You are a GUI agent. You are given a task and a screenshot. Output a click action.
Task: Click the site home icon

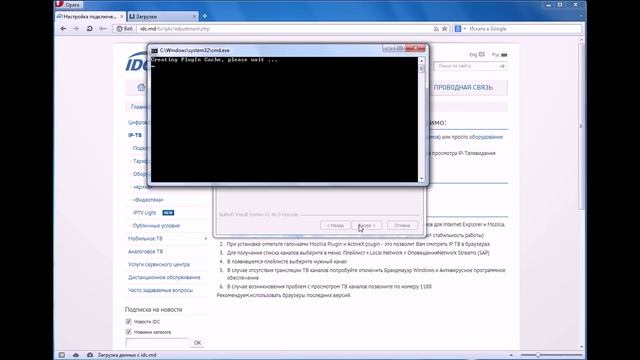[141, 87]
